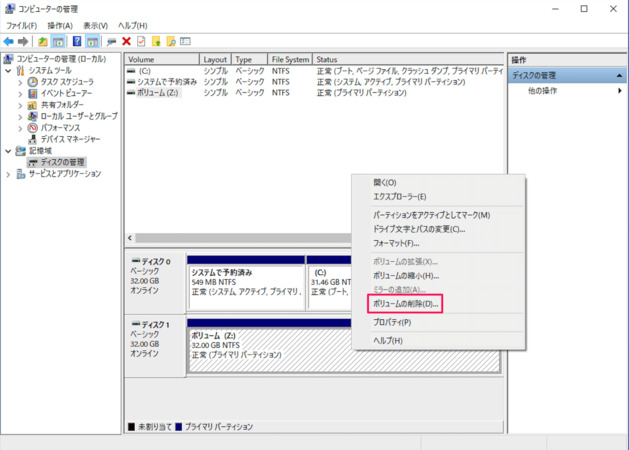Expand the サービスとアプリケーション node arrow
Screen dimensions: 629x450
pos(8,174)
